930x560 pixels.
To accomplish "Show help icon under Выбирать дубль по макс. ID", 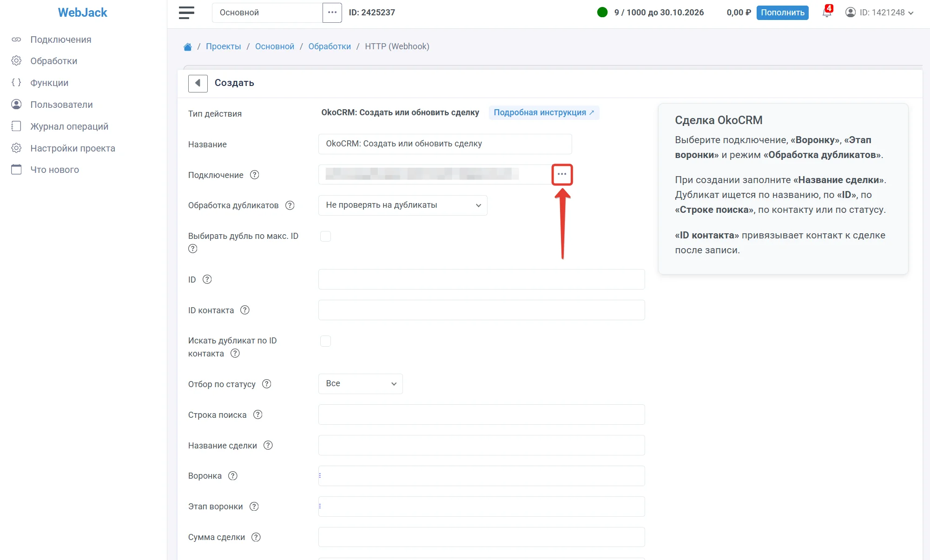I will coord(193,249).
